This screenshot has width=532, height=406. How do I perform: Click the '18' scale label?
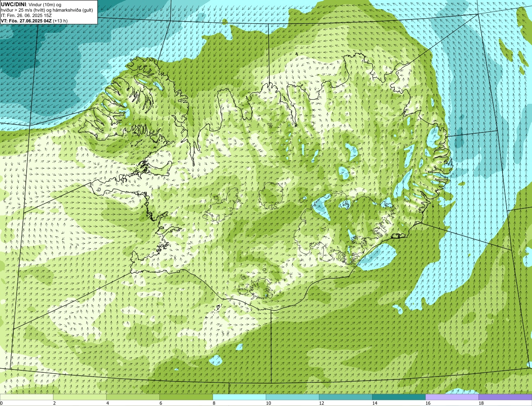tap(481, 403)
